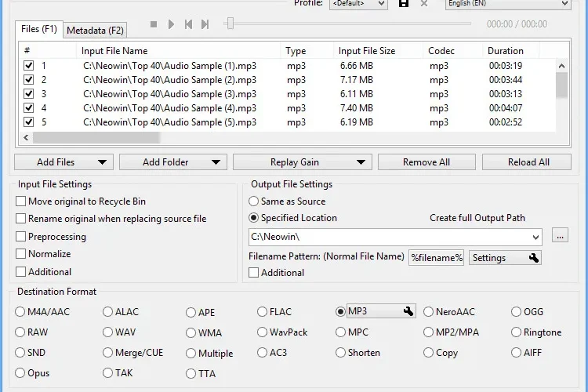
Task: Open MP3 encoder settings wrench icon
Action: (x=408, y=311)
